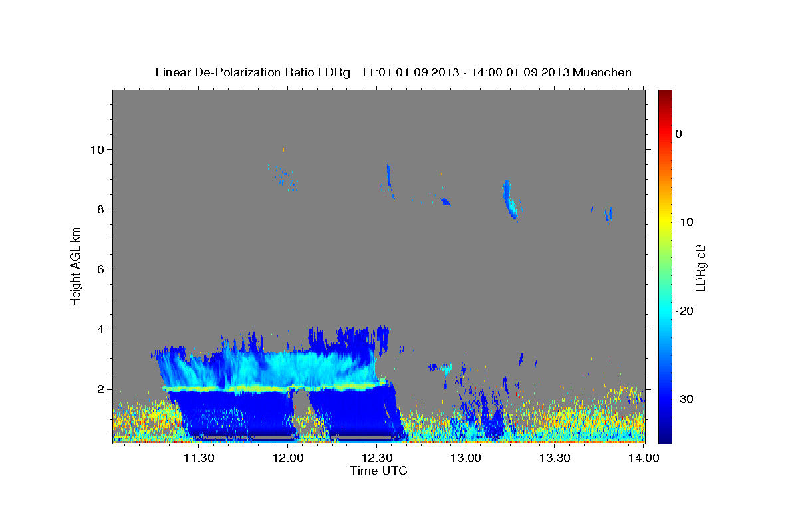Click the "12:00" time tick label
The height and width of the screenshot is (532, 798).
[288, 458]
